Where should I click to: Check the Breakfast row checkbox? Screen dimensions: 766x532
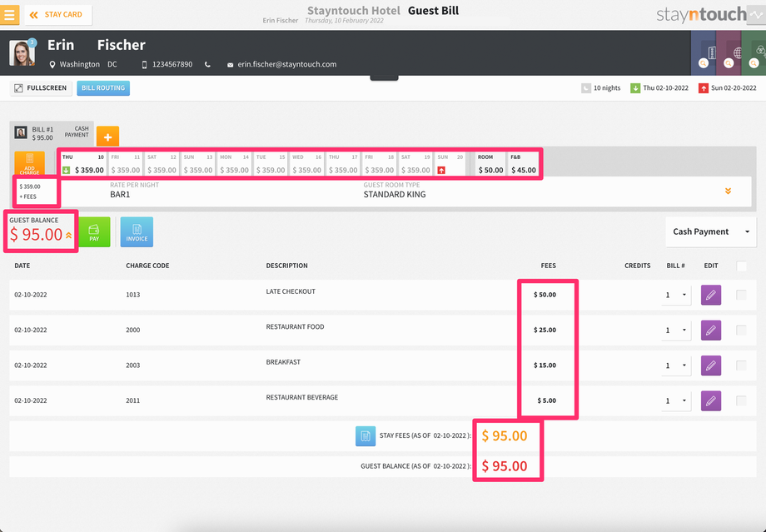coord(741,365)
